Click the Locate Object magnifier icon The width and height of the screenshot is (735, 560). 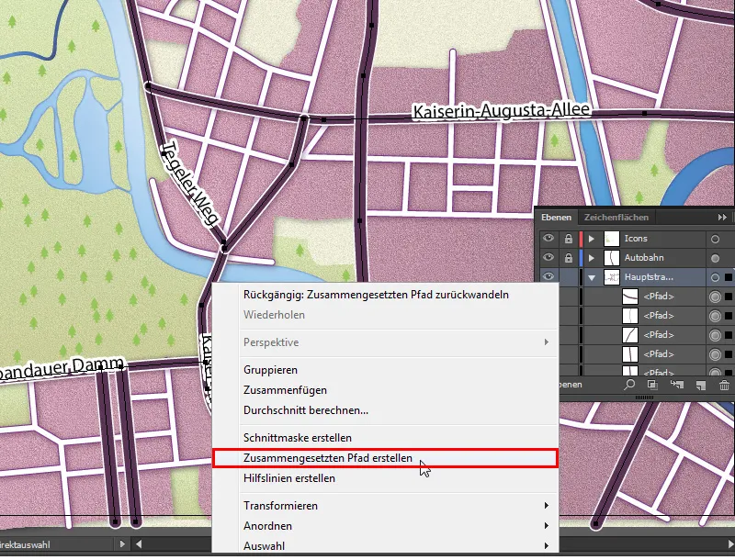(629, 385)
